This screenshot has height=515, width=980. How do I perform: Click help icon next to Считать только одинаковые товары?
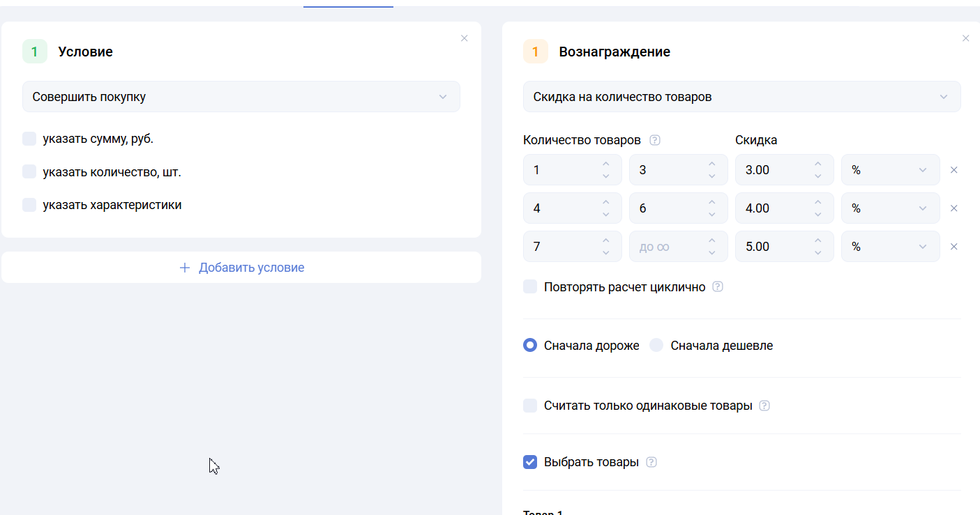[764, 406]
